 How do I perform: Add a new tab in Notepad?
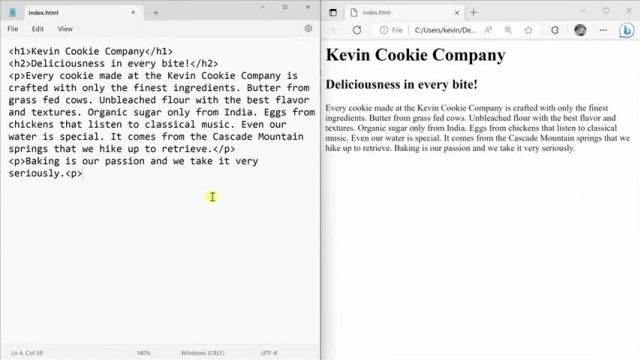[156, 13]
